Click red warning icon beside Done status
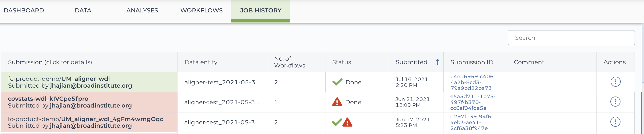The width and height of the screenshot is (644, 134). pyautogui.click(x=337, y=102)
